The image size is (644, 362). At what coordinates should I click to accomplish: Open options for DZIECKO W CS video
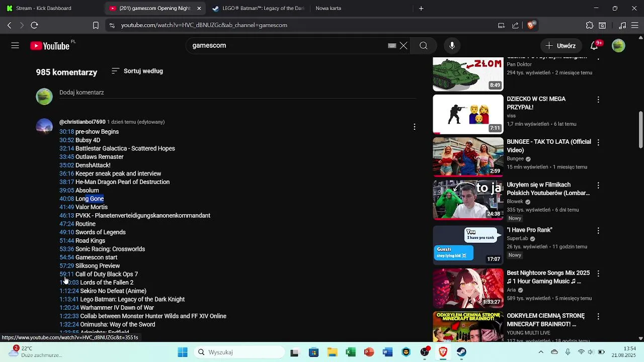click(598, 100)
